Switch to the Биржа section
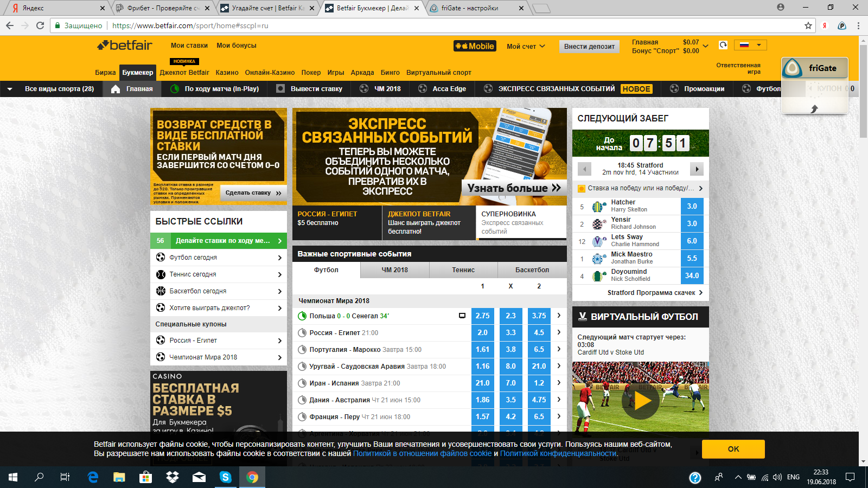 [105, 73]
